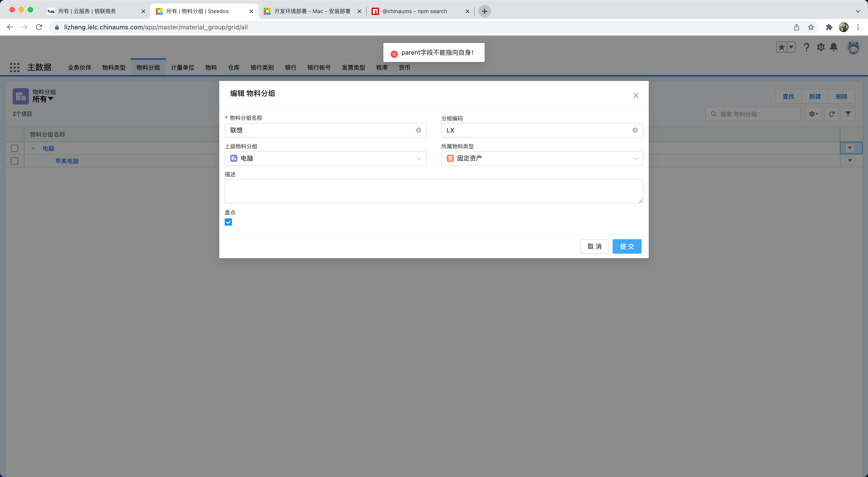Click the 新建 button

click(x=815, y=96)
